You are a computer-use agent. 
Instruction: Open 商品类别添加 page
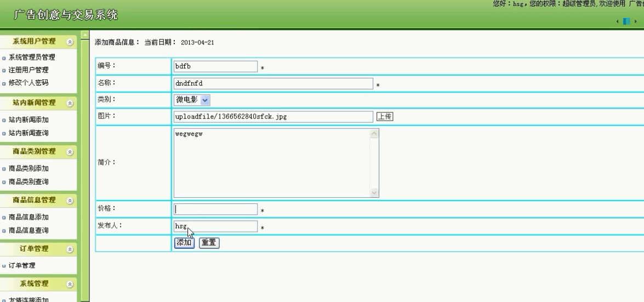click(x=29, y=168)
